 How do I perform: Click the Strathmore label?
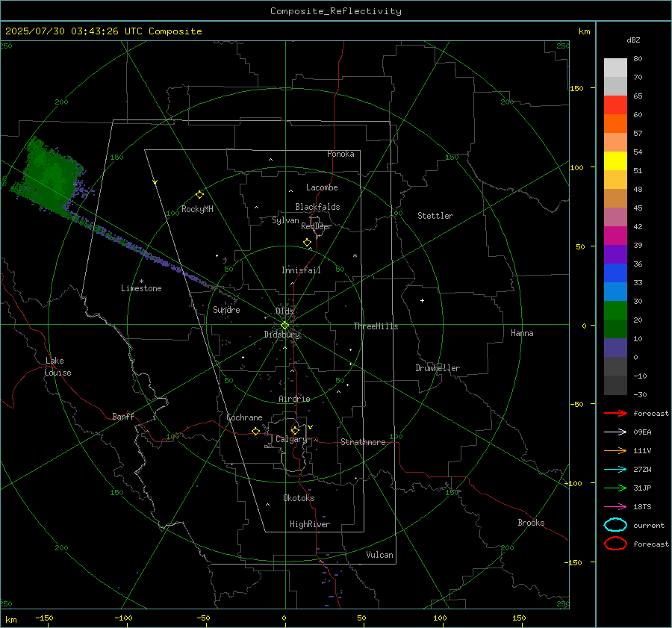click(x=363, y=442)
